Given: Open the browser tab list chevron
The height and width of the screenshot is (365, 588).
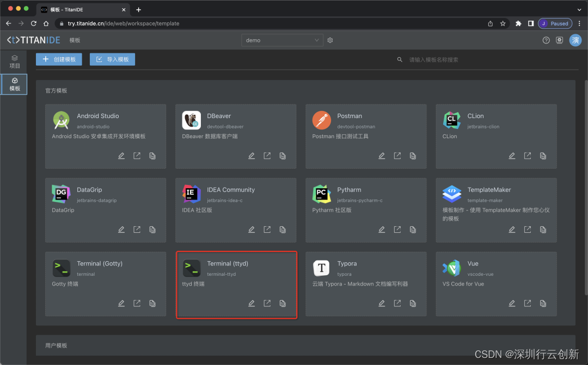Looking at the screenshot, I should 579,9.
